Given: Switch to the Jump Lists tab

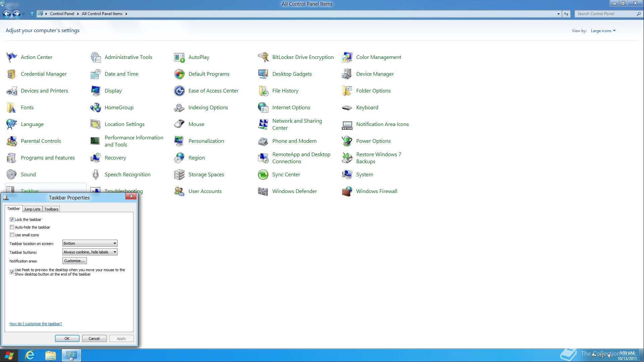Looking at the screenshot, I should tap(32, 209).
